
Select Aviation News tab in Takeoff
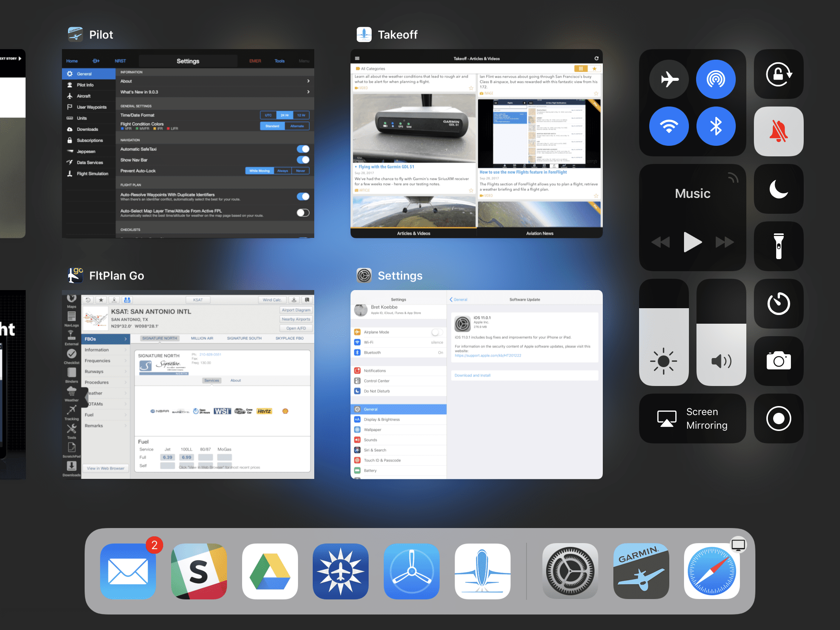(x=540, y=233)
